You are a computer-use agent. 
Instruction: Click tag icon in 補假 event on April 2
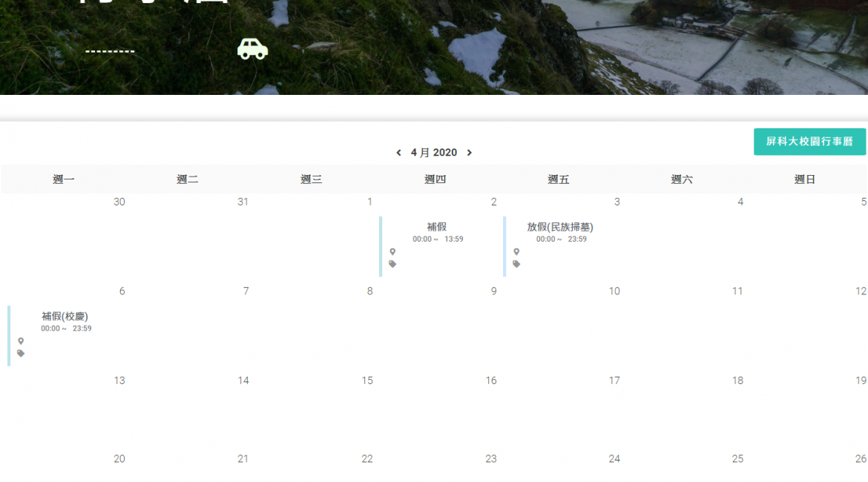(392, 264)
